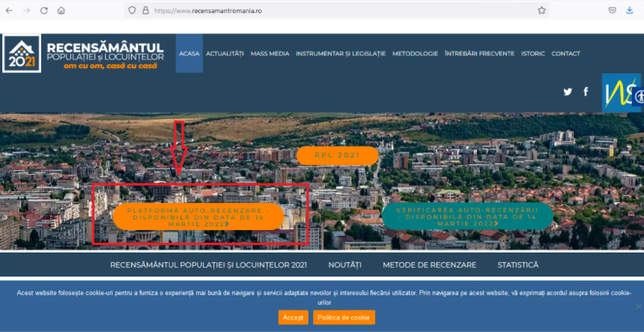Viewport: 644px width, 332px height.
Task: Click Verificarea Auto-Recenzării teal button
Action: point(467,216)
